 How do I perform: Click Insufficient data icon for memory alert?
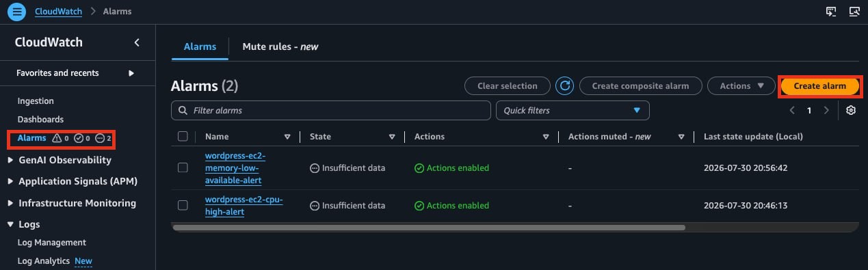tap(315, 168)
